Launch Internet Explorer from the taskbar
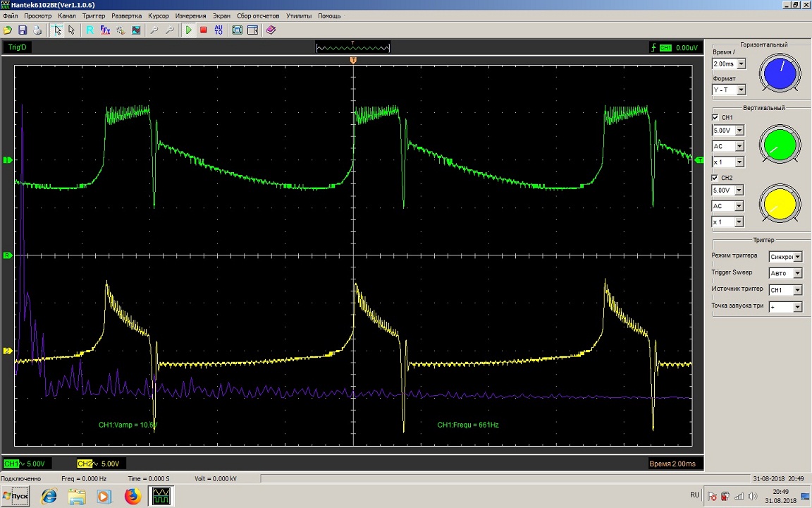Image resolution: width=812 pixels, height=508 pixels. click(49, 497)
